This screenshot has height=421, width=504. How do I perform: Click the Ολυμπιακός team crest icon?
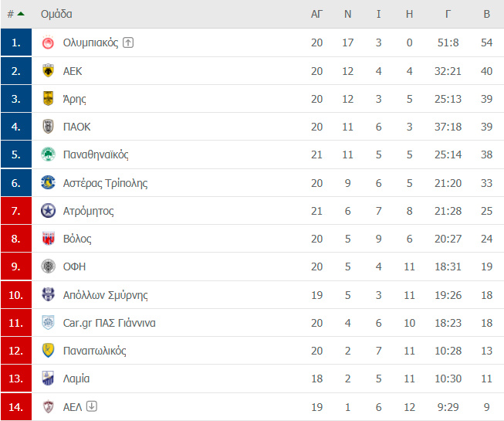(48, 42)
